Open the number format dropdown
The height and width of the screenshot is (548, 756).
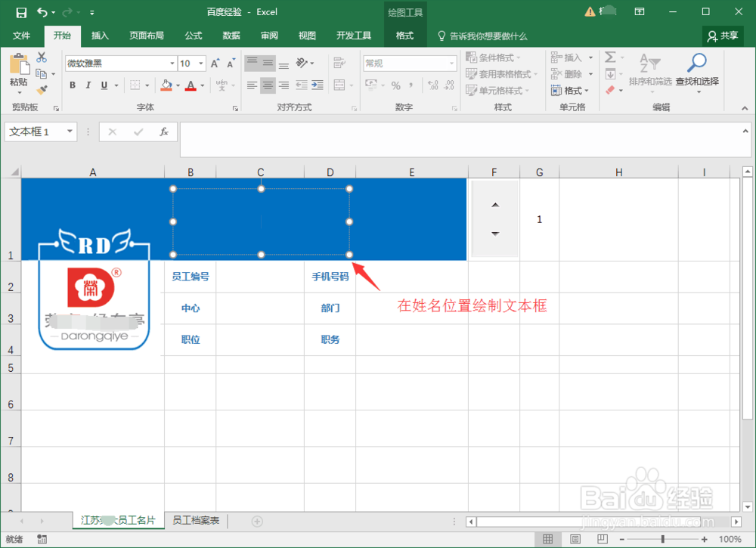click(x=452, y=63)
